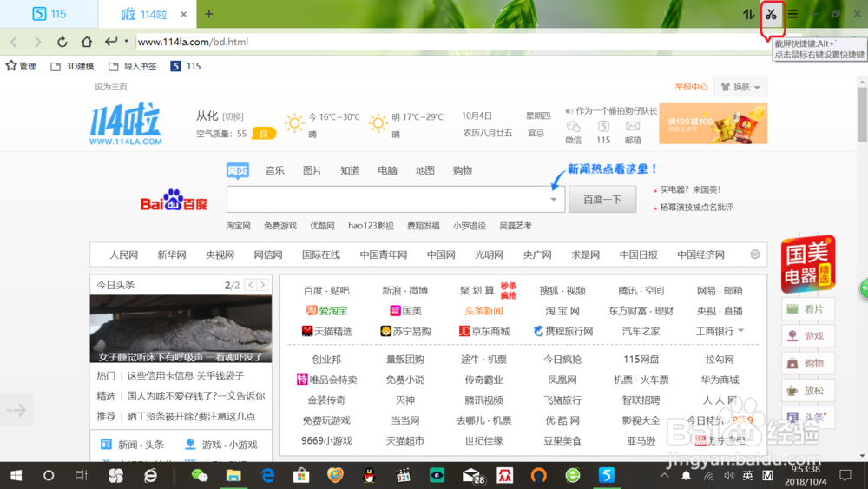The width and height of the screenshot is (868, 489).
Task: Select the 图片 search tab
Action: coord(312,170)
